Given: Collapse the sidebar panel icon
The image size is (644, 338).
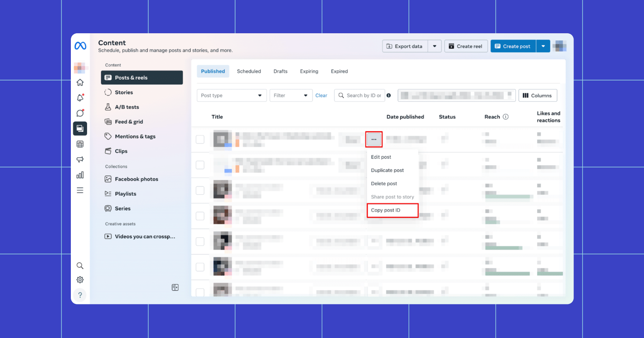Looking at the screenshot, I should (175, 288).
